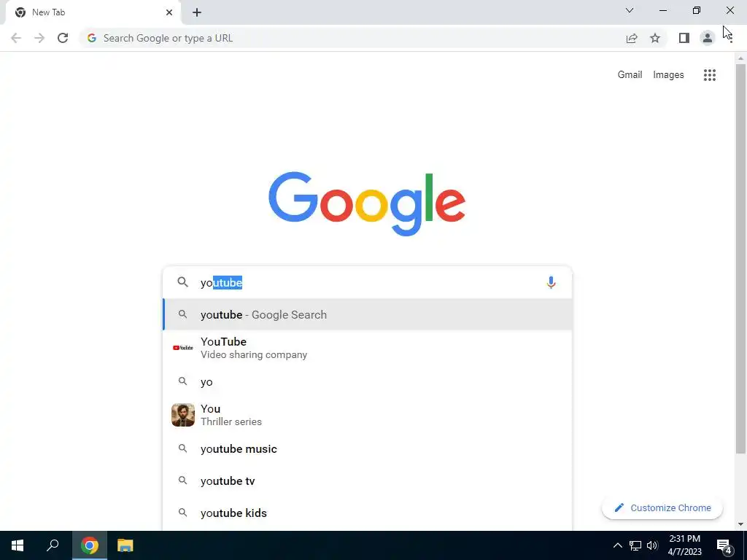Choose the youtube tv suggestion

368,481
